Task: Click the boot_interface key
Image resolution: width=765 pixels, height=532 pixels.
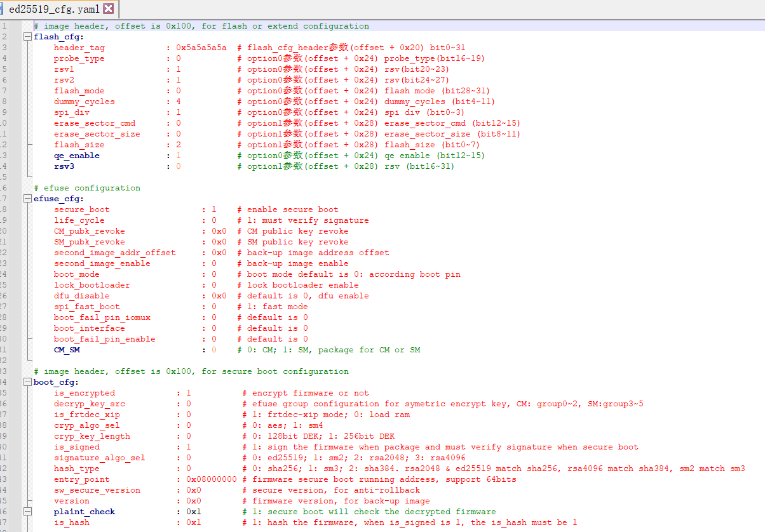Action: tap(90, 328)
